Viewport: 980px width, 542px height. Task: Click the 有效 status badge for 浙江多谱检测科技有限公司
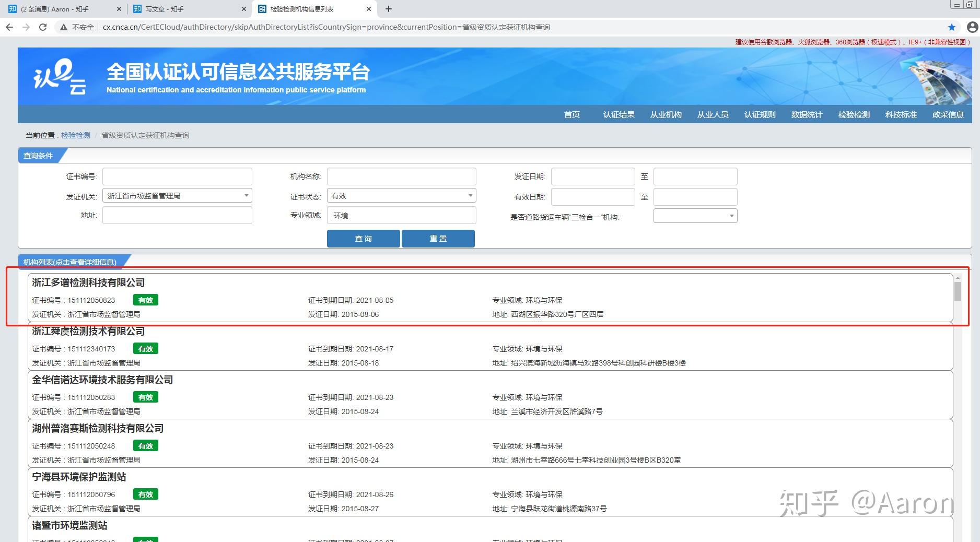coord(146,300)
